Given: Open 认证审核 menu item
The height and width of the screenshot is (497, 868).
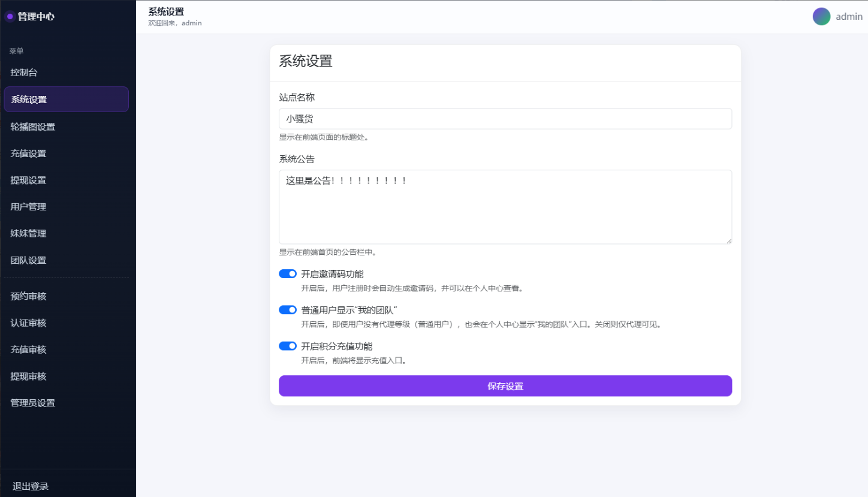Looking at the screenshot, I should [x=67, y=323].
